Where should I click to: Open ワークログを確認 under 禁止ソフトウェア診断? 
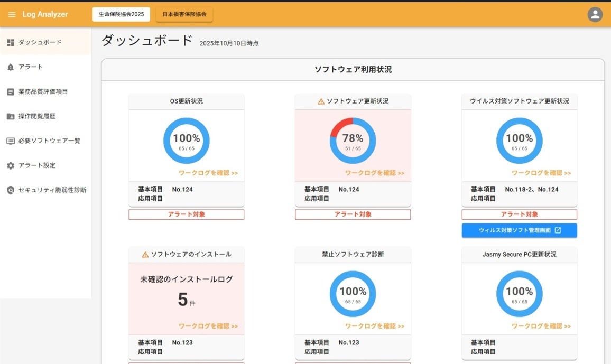click(375, 326)
